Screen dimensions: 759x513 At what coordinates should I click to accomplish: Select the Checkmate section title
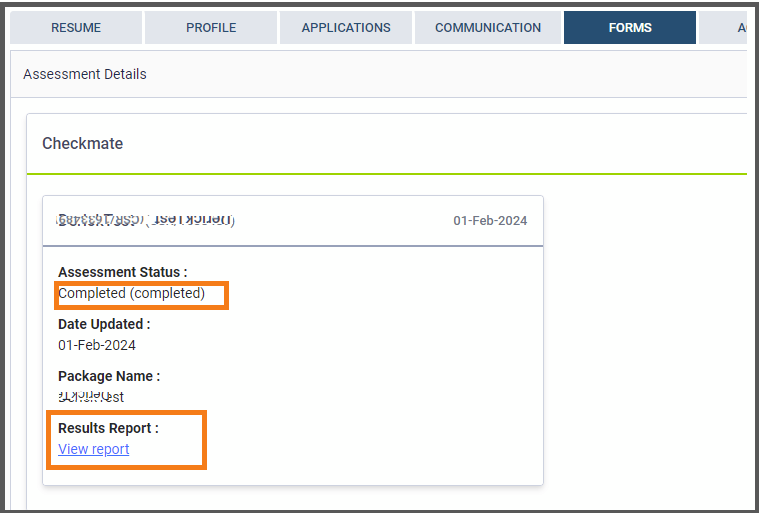[x=82, y=143]
